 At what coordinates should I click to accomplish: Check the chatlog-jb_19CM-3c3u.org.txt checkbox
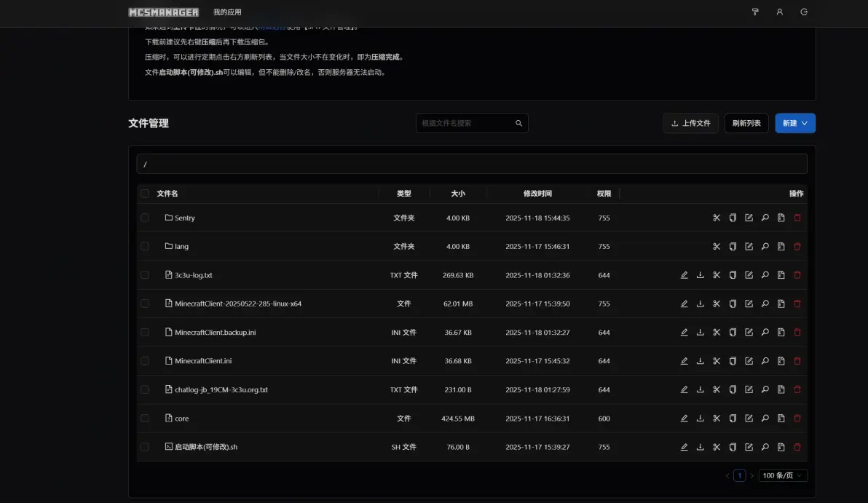tap(144, 389)
